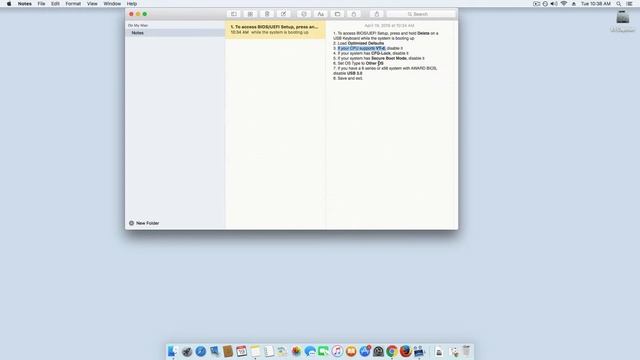
Task: Click the 'Set OS Type to Other OS' line
Action: click(358, 63)
